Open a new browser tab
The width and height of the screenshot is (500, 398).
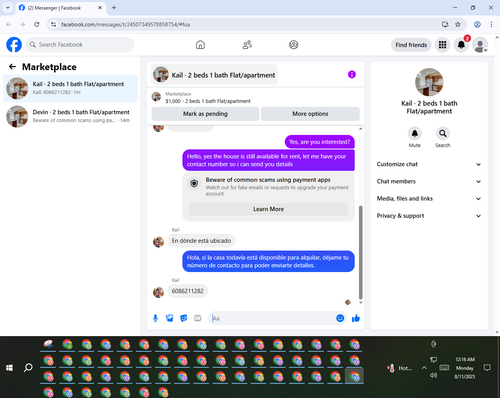(x=114, y=8)
